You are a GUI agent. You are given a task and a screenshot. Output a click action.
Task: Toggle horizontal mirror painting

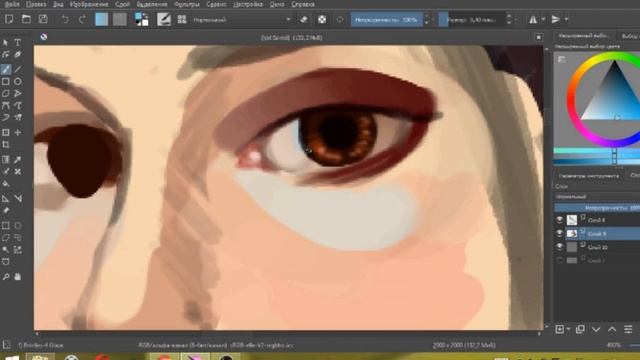click(x=533, y=19)
